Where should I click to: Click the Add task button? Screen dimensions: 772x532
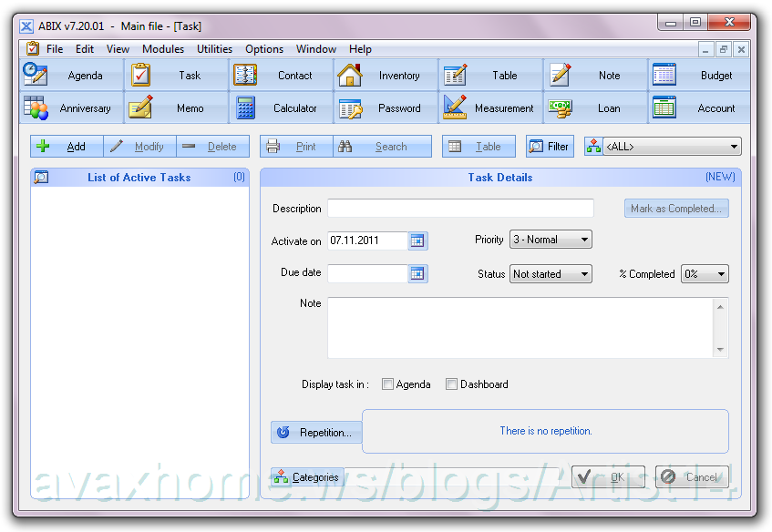tap(67, 146)
